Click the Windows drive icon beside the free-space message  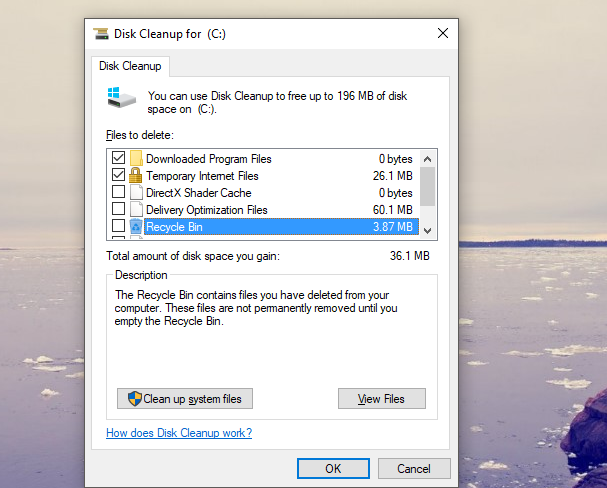[122, 98]
